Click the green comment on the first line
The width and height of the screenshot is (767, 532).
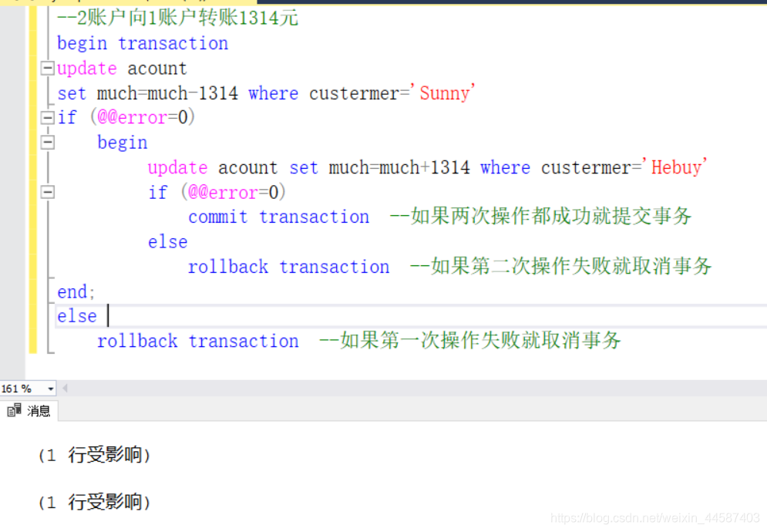[178, 18]
